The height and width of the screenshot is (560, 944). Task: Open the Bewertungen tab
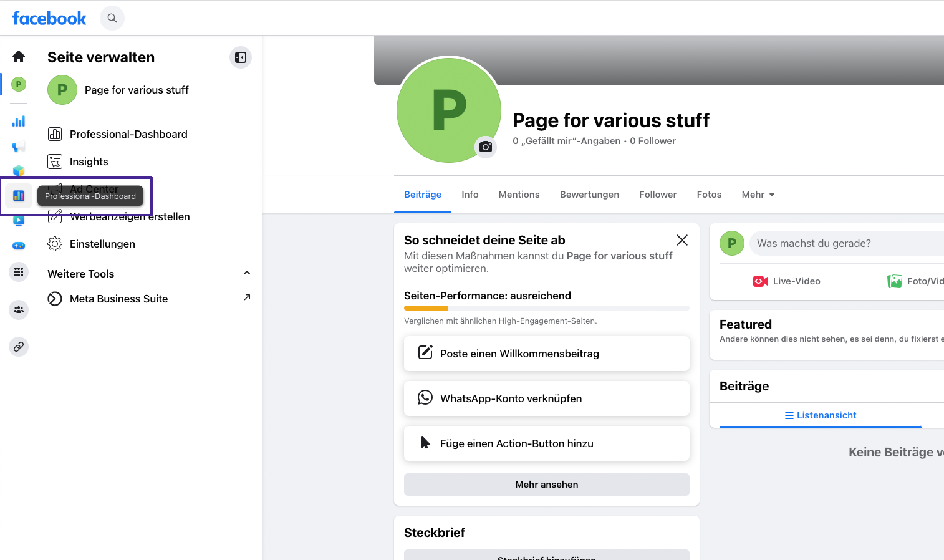coord(589,195)
